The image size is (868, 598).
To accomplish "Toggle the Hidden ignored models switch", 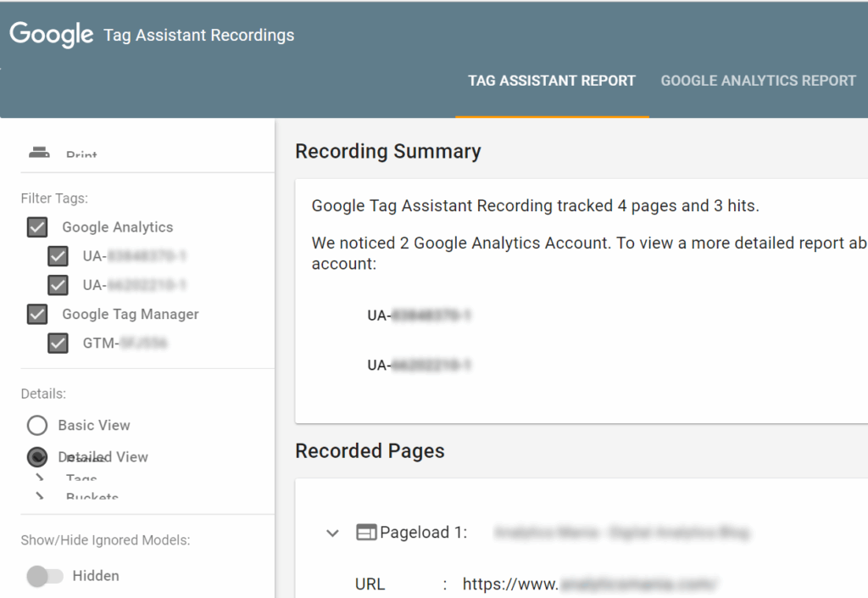I will [45, 576].
